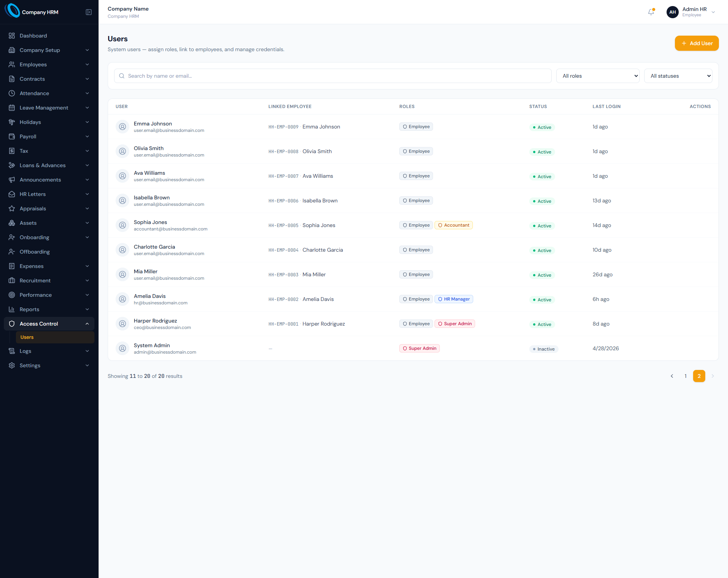Click email accountant@businessdomain.com
Screen dimensions: 728x578
click(x=171, y=229)
